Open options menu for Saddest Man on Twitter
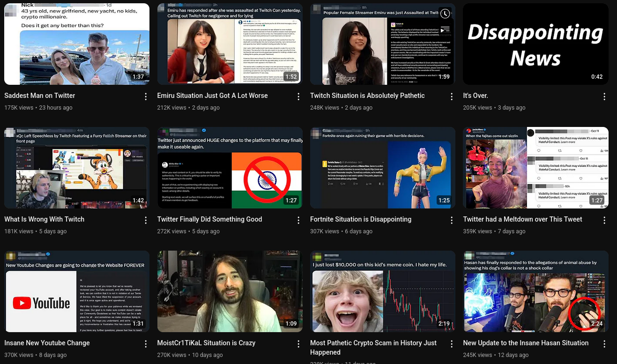This screenshot has height=364, width=617. [146, 97]
